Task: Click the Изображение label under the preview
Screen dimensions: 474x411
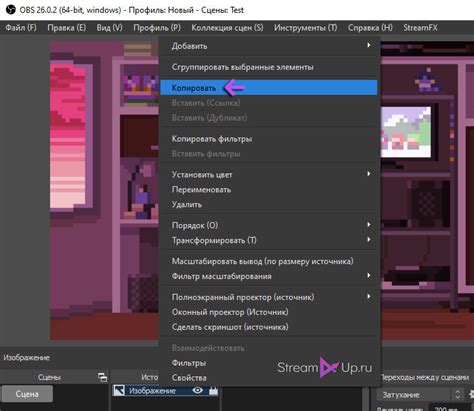Action: pos(27,357)
